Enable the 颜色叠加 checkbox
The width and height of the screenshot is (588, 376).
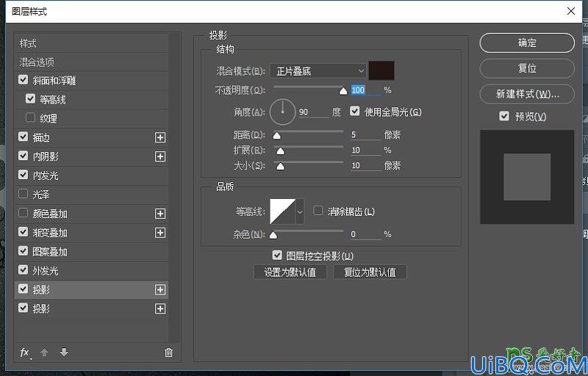(24, 213)
